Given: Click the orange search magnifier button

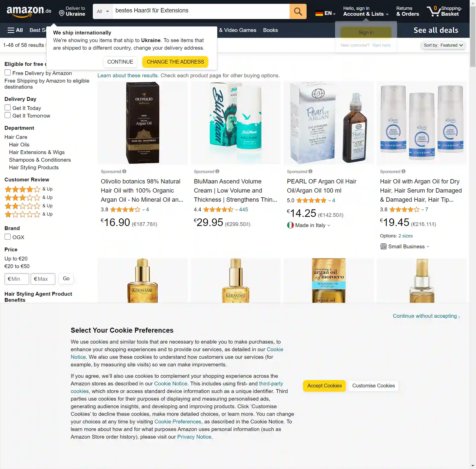Looking at the screenshot, I should (298, 11).
